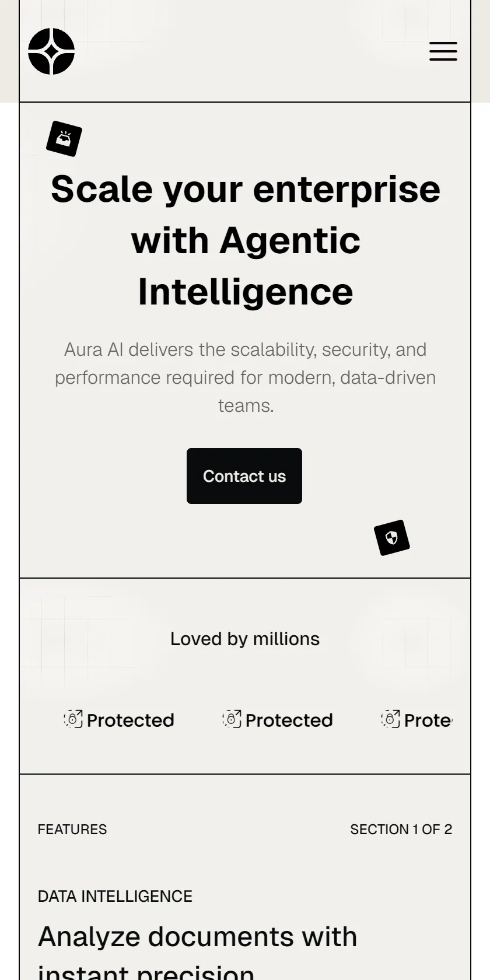This screenshot has width=490, height=980.
Task: Open the hamburger navigation menu
Action: tap(443, 51)
